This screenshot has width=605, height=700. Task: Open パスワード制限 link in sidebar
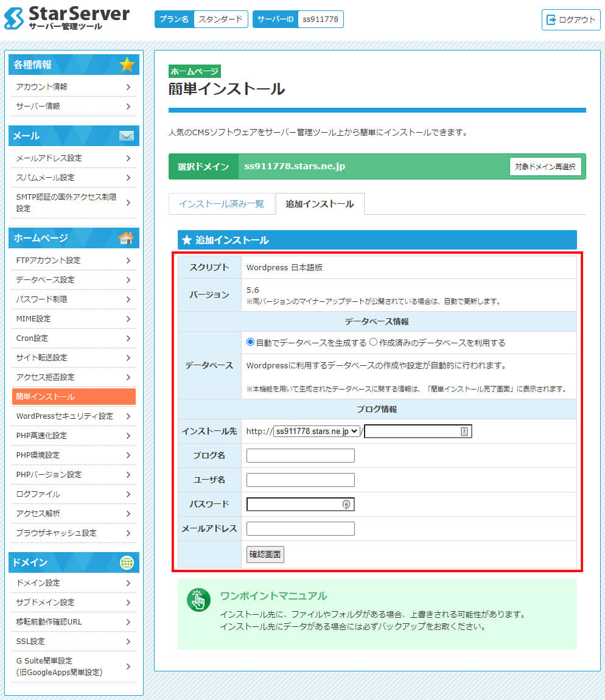tap(74, 299)
